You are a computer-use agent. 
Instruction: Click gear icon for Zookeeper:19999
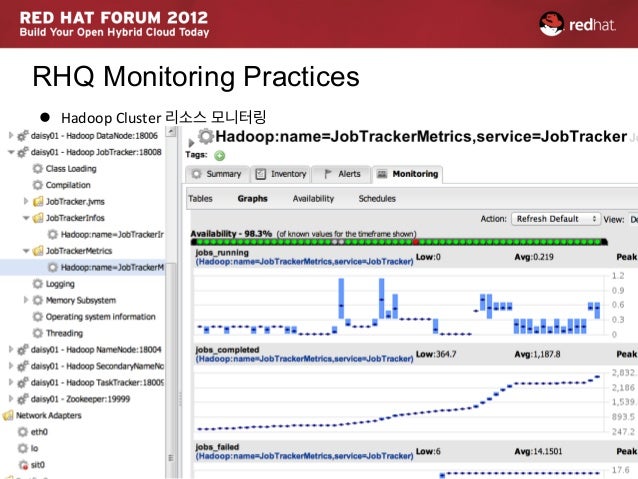point(23,399)
